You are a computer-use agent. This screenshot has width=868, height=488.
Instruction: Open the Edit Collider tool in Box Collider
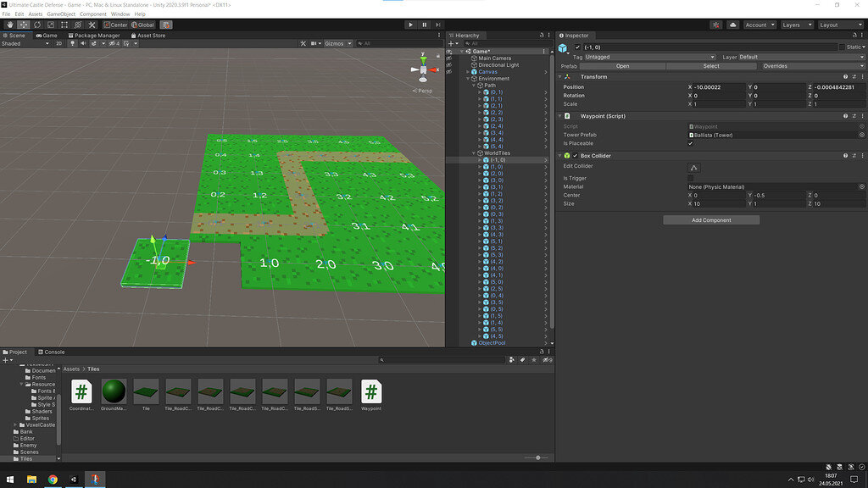(693, 167)
